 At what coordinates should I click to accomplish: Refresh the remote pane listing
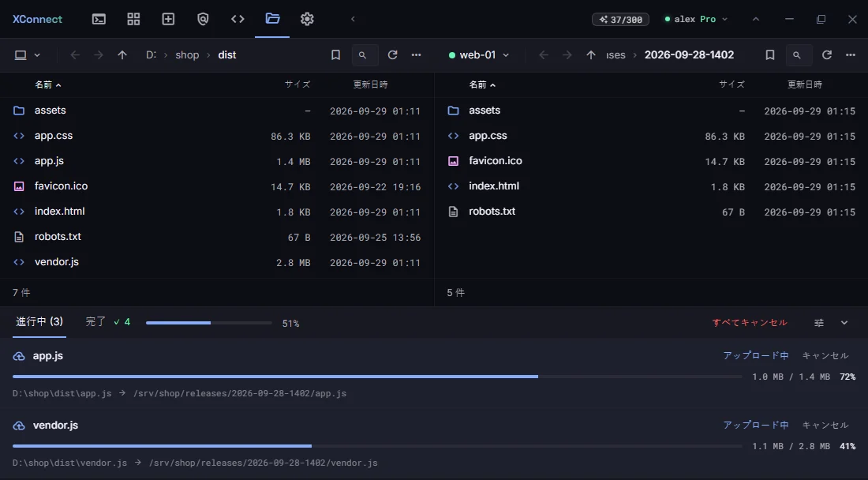pos(827,54)
